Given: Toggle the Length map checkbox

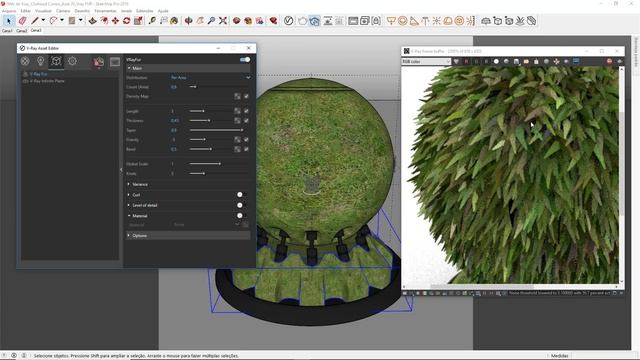Looking at the screenshot, I should pyautogui.click(x=246, y=111).
